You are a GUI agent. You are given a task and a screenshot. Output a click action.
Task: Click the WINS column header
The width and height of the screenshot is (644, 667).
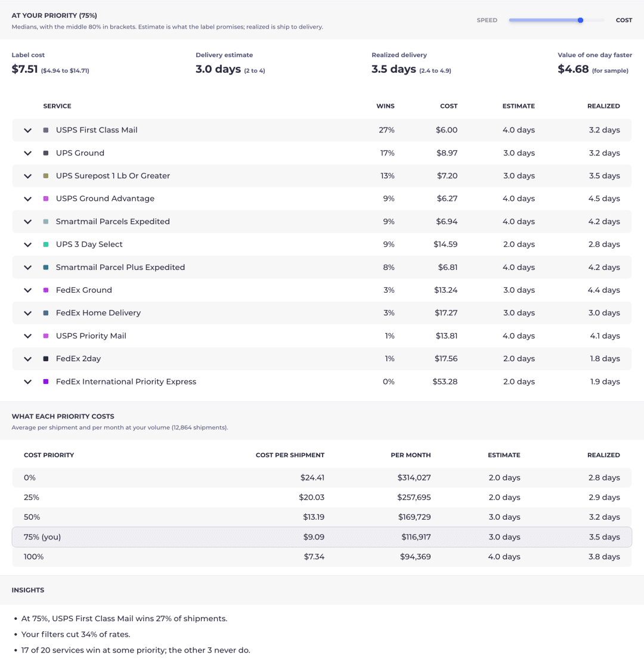[x=385, y=106]
